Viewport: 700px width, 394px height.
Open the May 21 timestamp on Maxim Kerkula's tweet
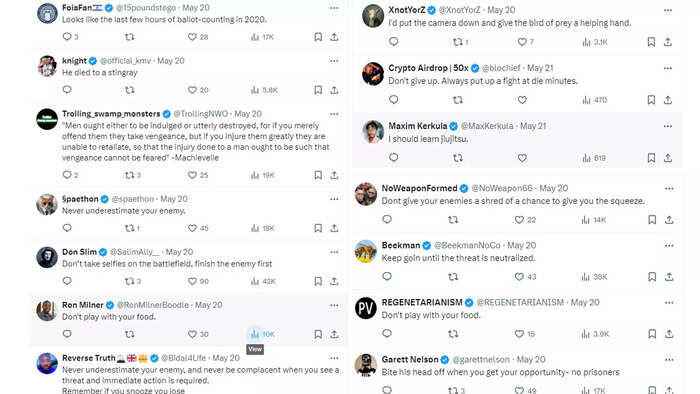533,126
